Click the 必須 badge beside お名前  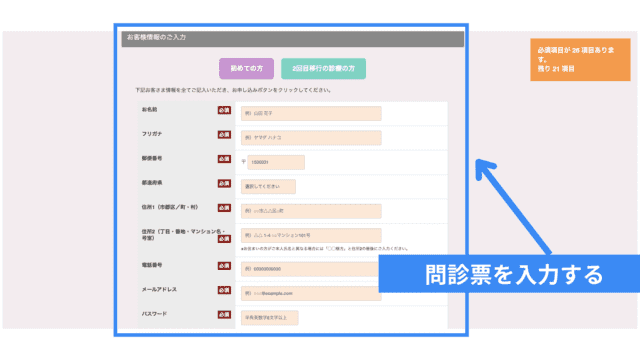point(224,110)
